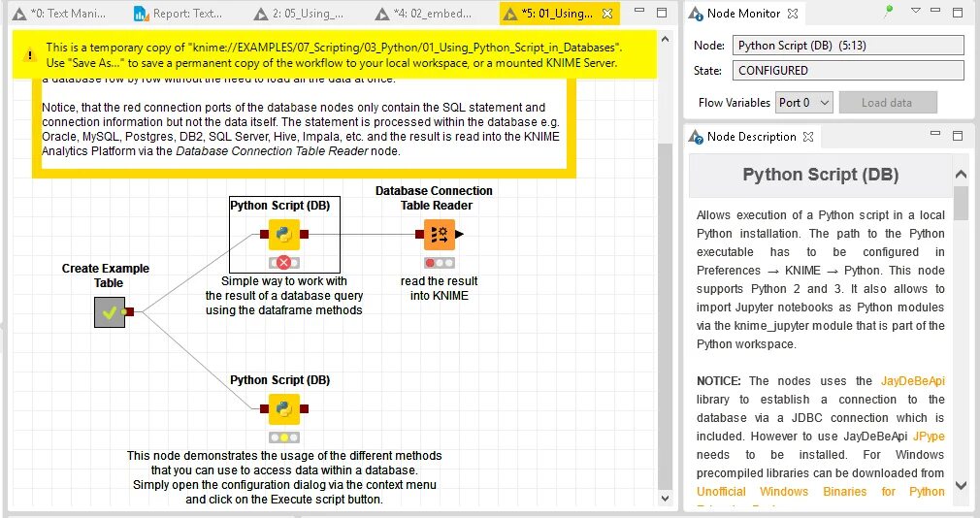Maximize the Node Description panel

(958, 135)
